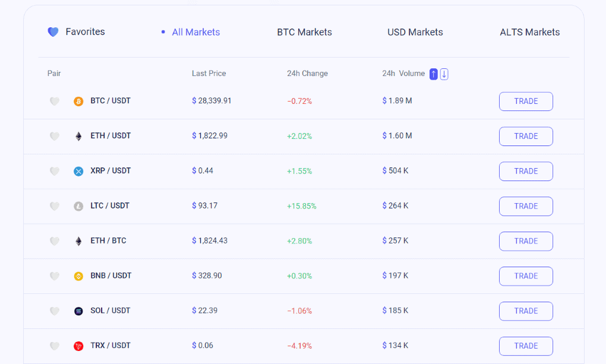
Task: Click the TRON coin icon
Action: pyautogui.click(x=78, y=346)
